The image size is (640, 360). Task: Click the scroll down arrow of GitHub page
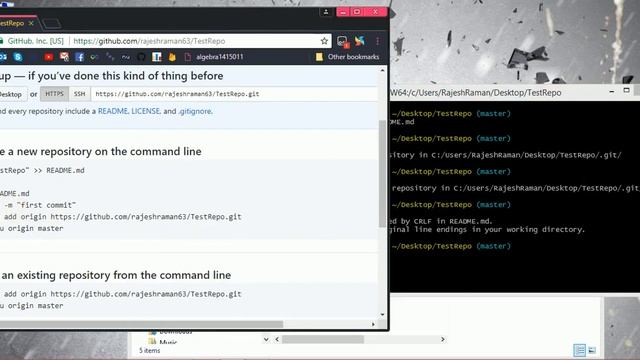[x=382, y=315]
